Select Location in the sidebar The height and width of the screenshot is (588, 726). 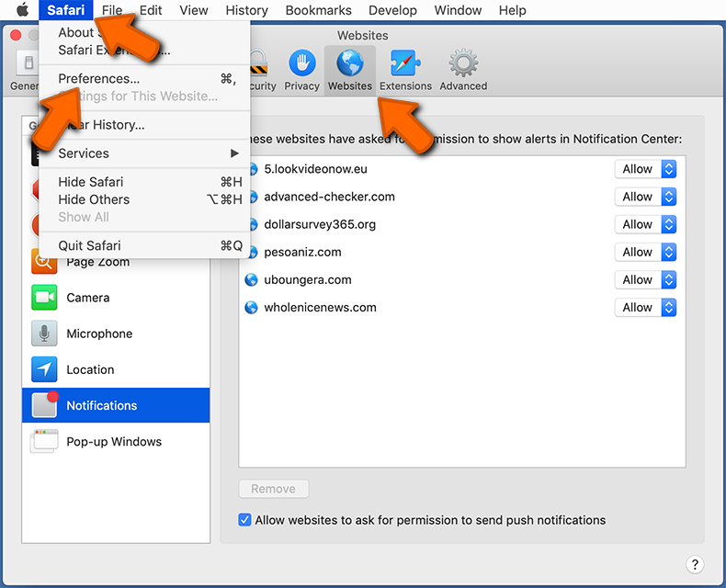[x=116, y=369]
